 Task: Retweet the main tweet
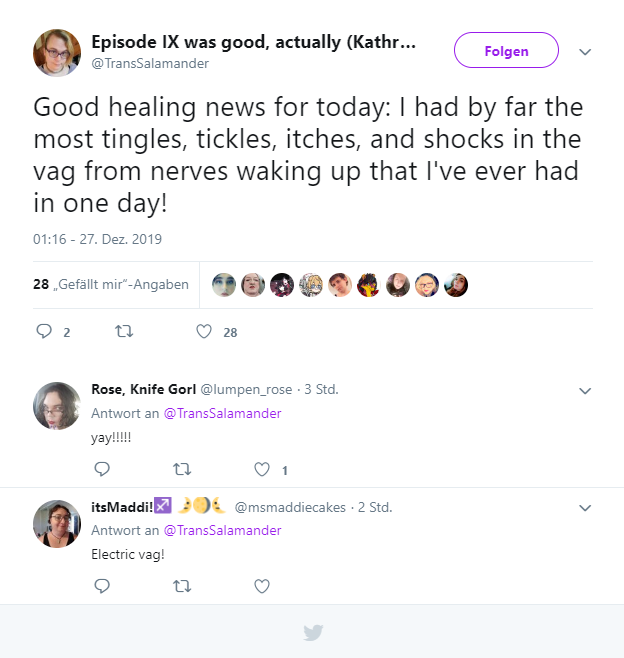(x=124, y=331)
